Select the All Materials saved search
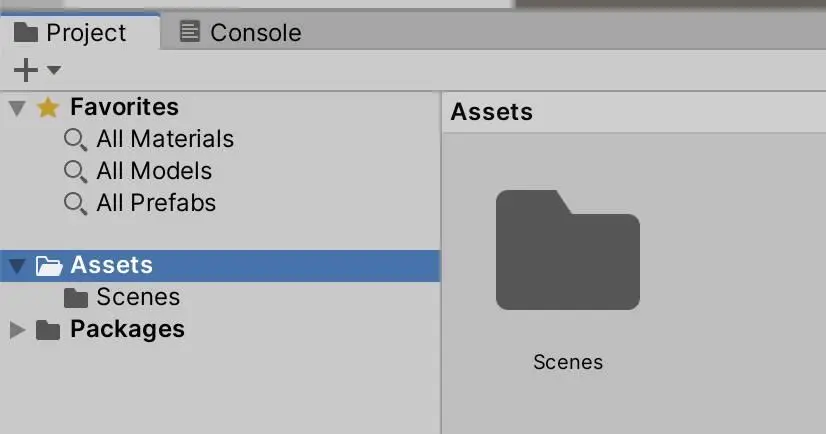 click(x=165, y=139)
